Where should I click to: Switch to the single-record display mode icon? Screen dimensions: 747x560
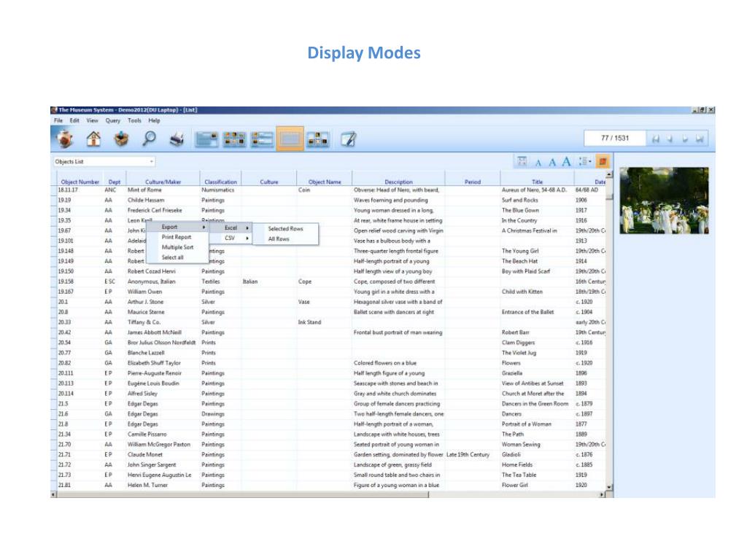point(206,139)
